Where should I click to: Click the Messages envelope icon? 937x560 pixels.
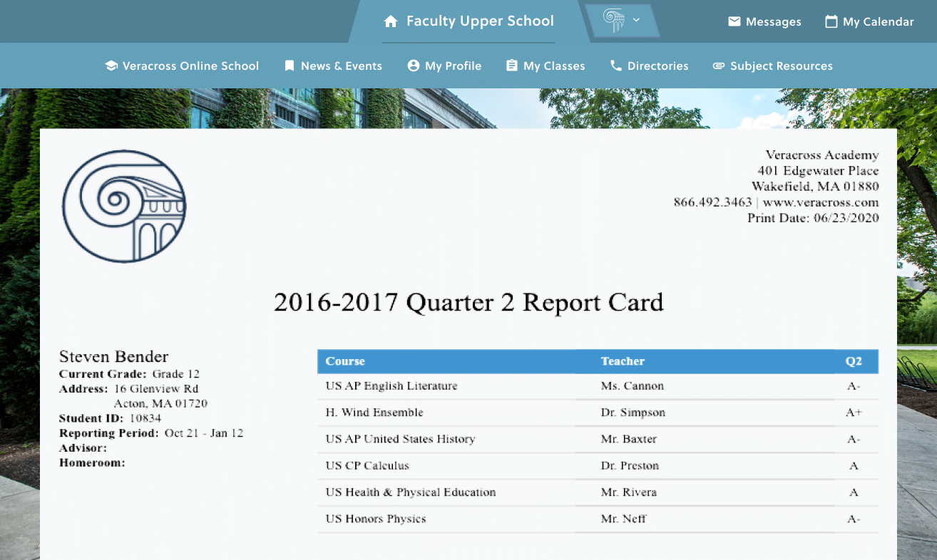tap(734, 22)
